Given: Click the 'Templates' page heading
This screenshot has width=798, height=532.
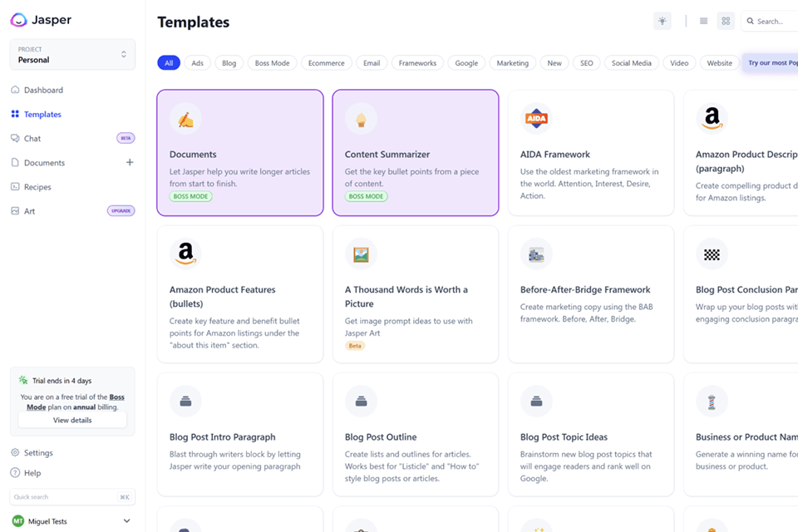Looking at the screenshot, I should point(194,22).
